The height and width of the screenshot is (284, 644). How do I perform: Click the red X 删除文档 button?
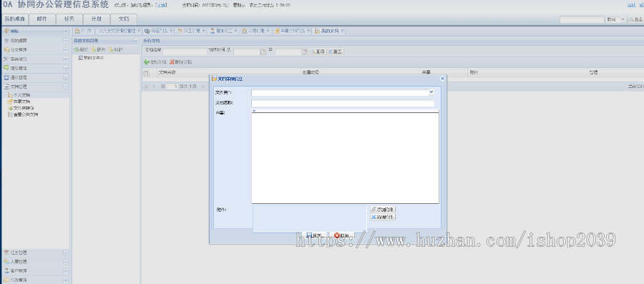pos(180,62)
